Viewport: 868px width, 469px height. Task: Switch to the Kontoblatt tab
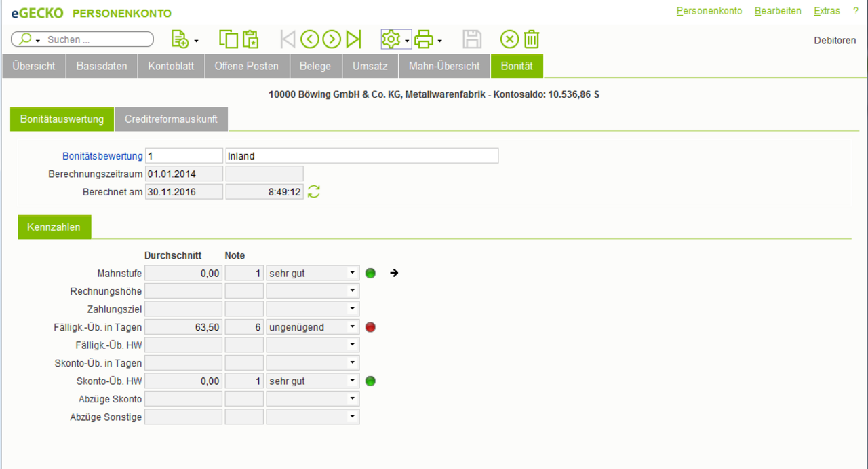click(172, 66)
